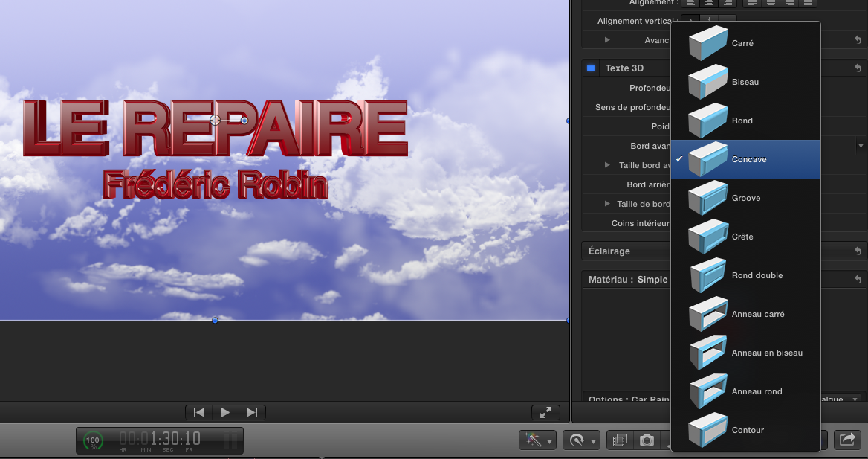Image resolution: width=868 pixels, height=459 pixels.
Task: Select the Frédéric Robin subtitle text
Action: point(215,184)
